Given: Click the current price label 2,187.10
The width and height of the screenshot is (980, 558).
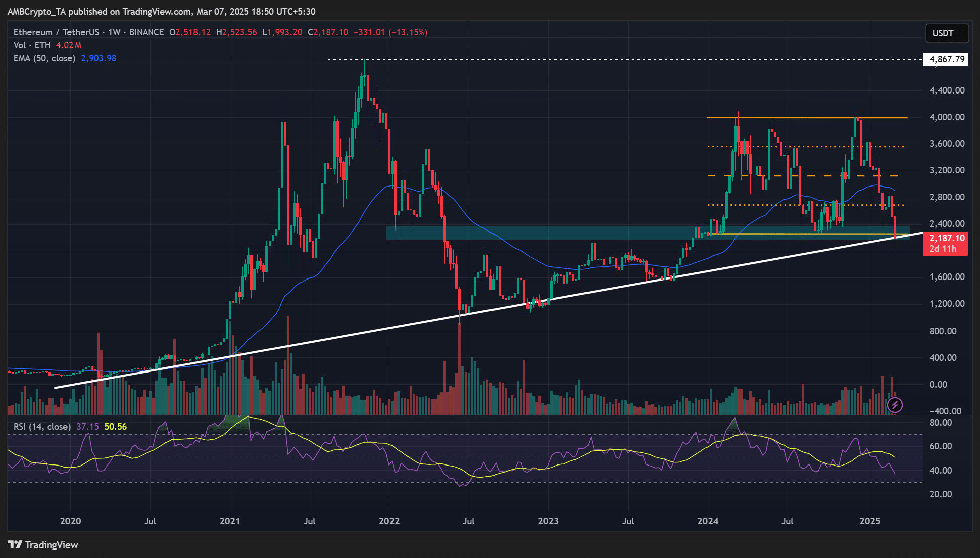Looking at the screenshot, I should click(947, 238).
